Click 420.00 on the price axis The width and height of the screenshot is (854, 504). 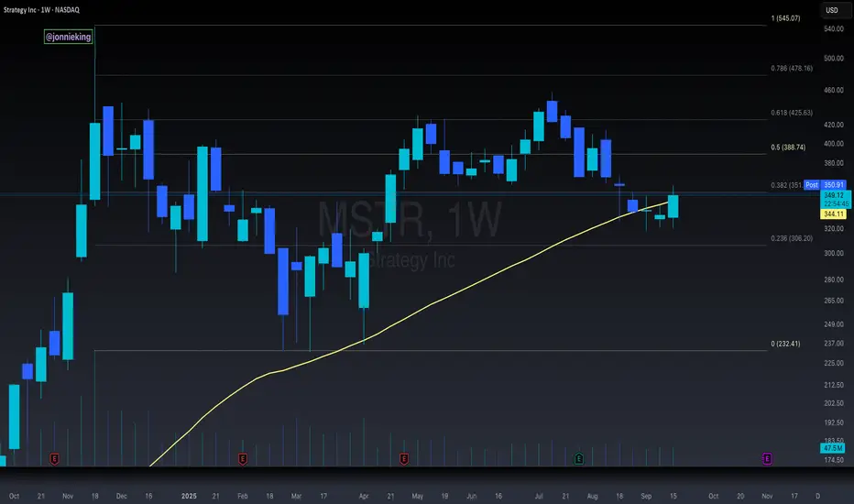[x=834, y=125]
